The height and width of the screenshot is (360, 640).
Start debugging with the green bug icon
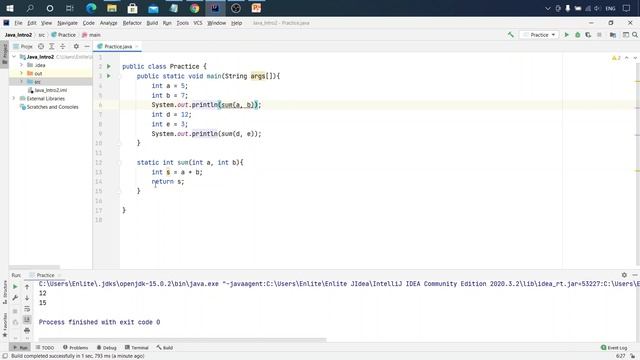tap(578, 35)
